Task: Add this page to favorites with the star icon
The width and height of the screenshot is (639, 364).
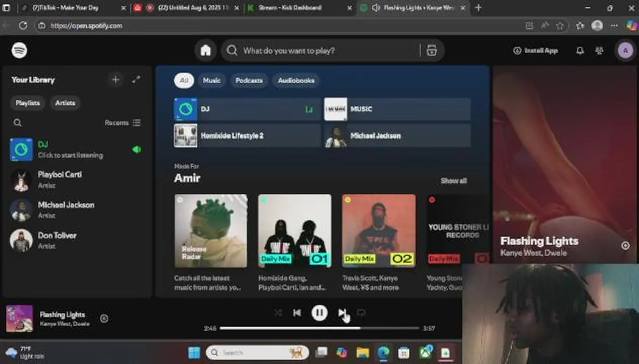Action: coord(560,26)
